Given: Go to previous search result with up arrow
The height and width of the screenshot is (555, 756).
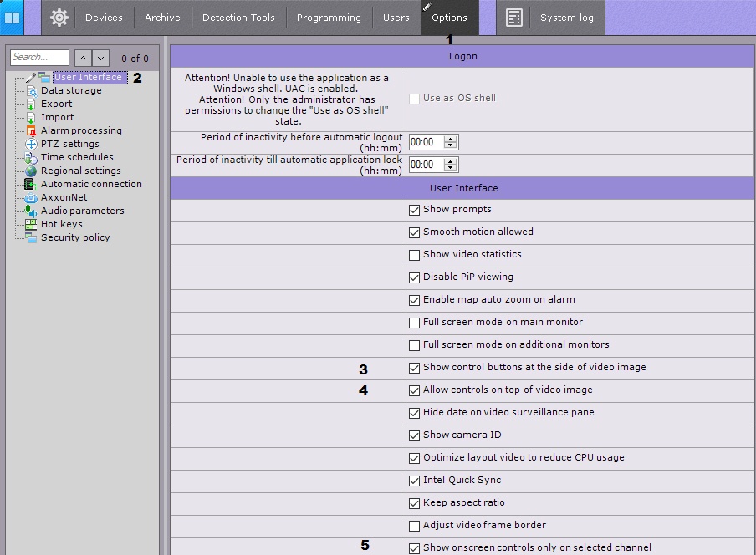Looking at the screenshot, I should [x=83, y=58].
